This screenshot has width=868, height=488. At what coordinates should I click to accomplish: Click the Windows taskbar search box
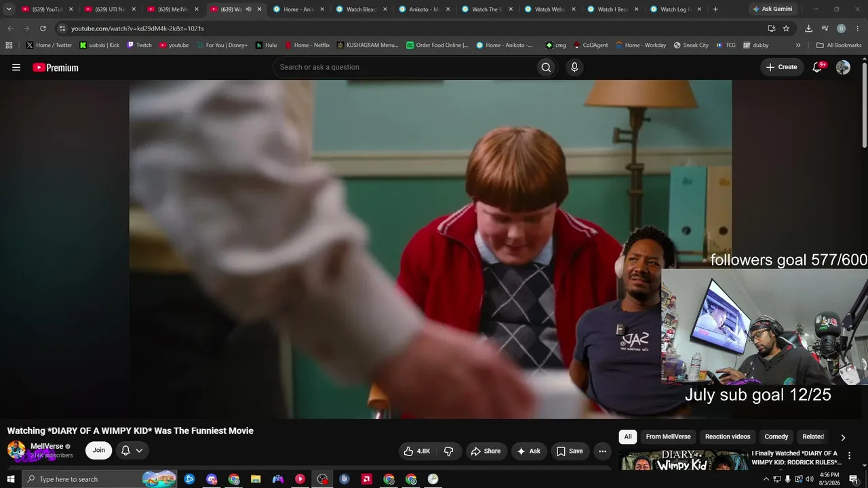[x=100, y=479]
